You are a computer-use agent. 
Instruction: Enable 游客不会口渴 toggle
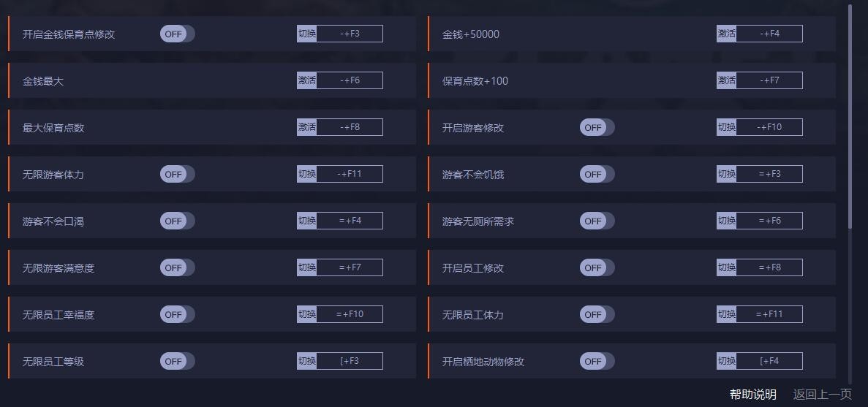[x=177, y=221]
